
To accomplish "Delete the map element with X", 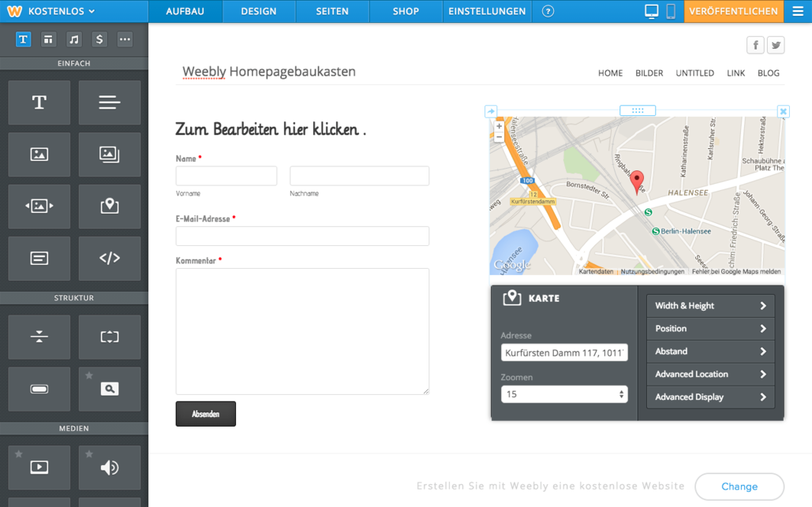I will click(x=784, y=111).
